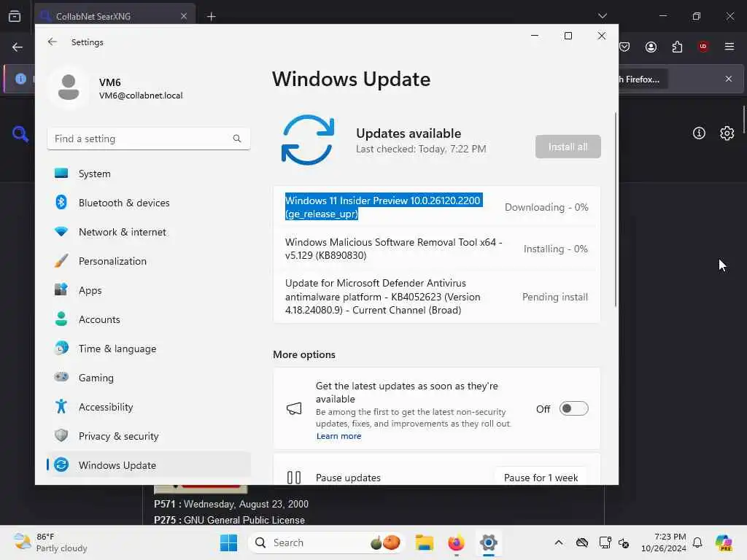747x560 pixels.
Task: Go to Accessibility settings
Action: tap(149, 407)
